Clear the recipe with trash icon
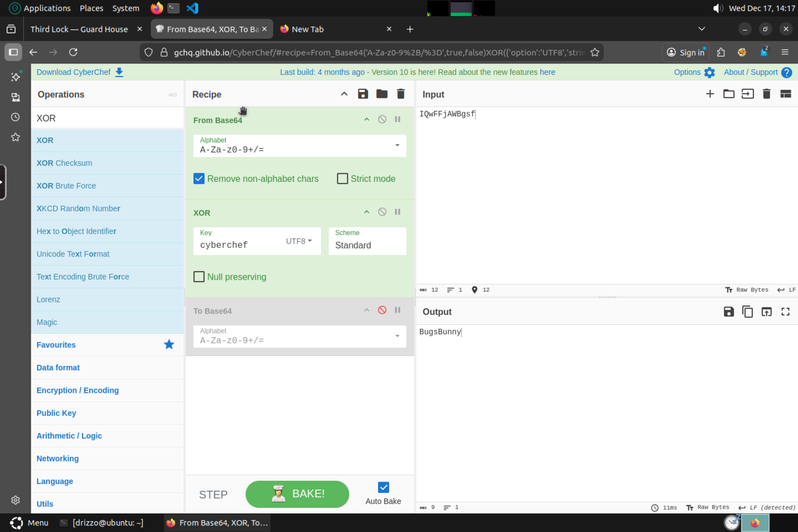The image size is (798, 532). 401,94
